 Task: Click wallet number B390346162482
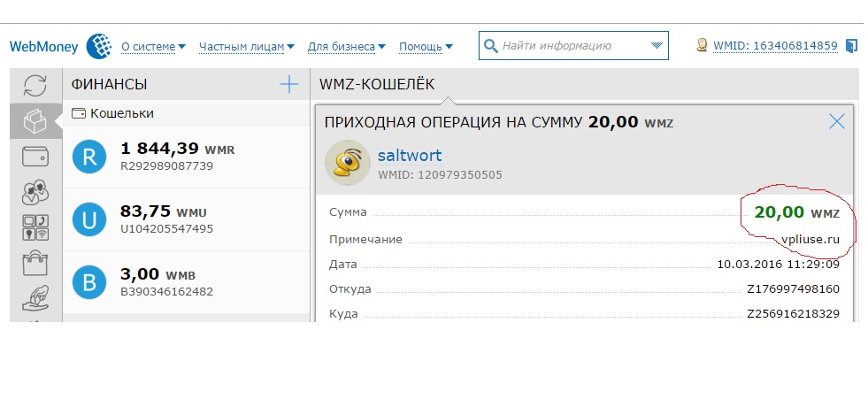(166, 291)
